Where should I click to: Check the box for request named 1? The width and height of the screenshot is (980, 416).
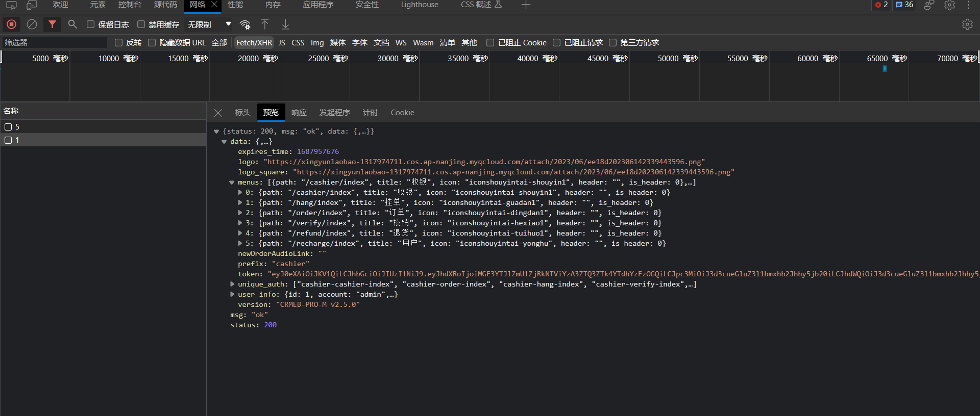point(8,140)
